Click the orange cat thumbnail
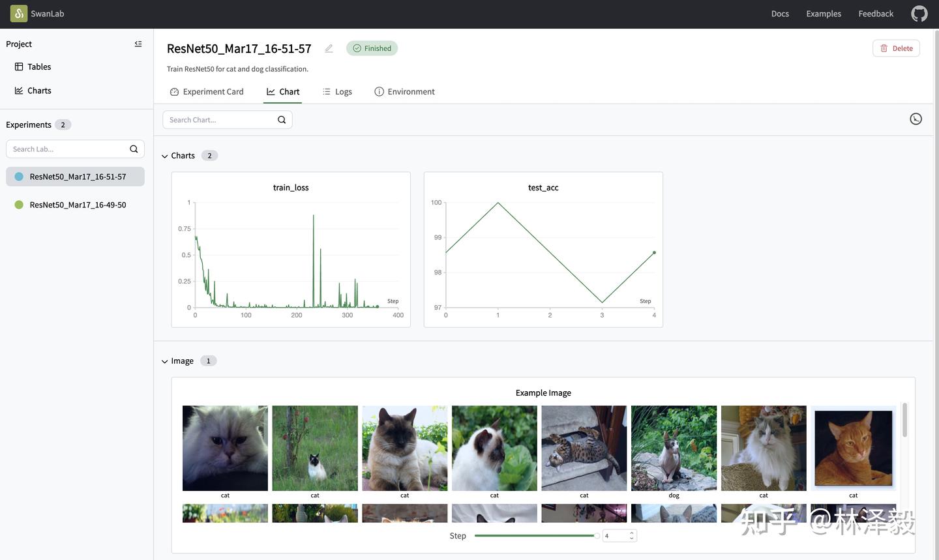Viewport: 939px width, 560px height. (854, 449)
